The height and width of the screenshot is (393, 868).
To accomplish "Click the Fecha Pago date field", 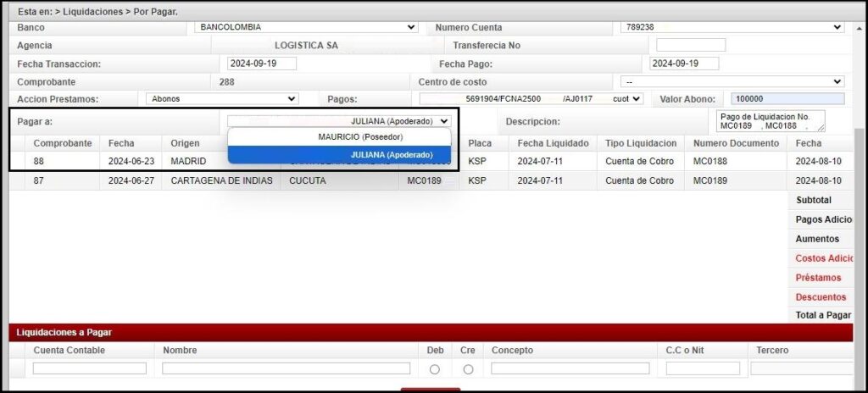I will (x=683, y=64).
